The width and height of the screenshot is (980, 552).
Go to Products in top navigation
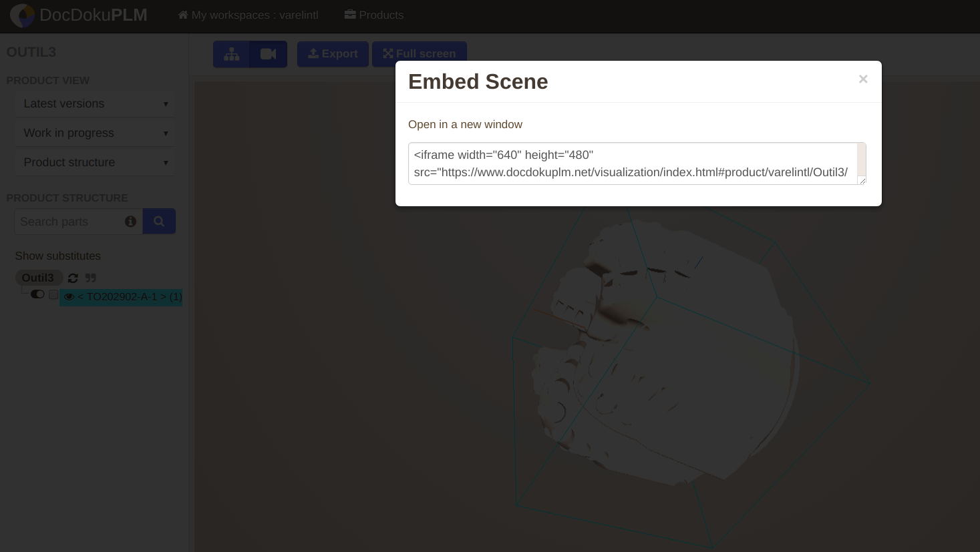(374, 15)
